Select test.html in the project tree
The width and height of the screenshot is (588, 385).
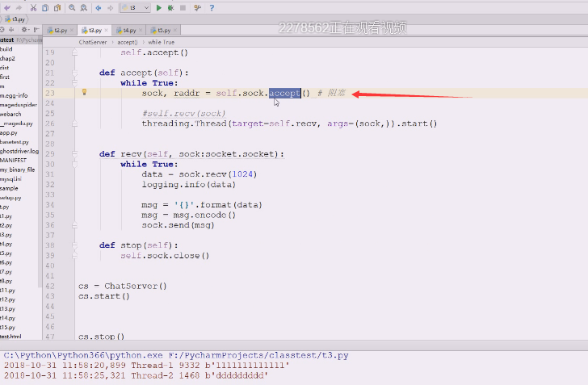pos(10,337)
